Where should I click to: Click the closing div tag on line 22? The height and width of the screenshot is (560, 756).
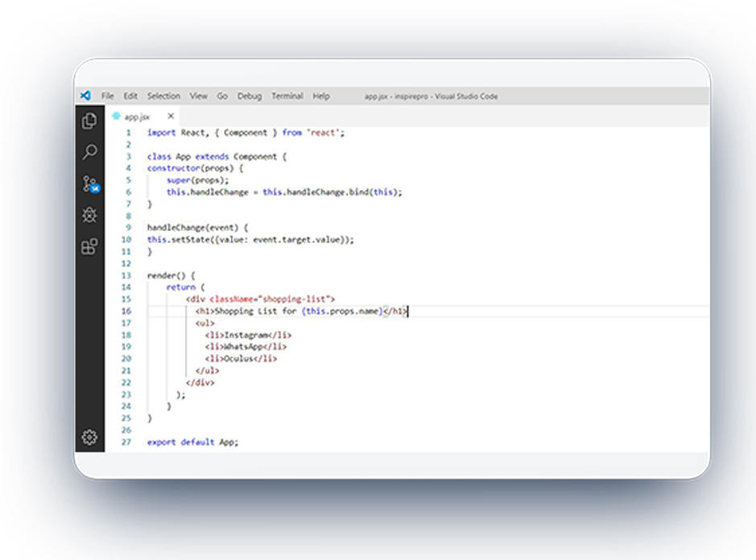point(200,383)
